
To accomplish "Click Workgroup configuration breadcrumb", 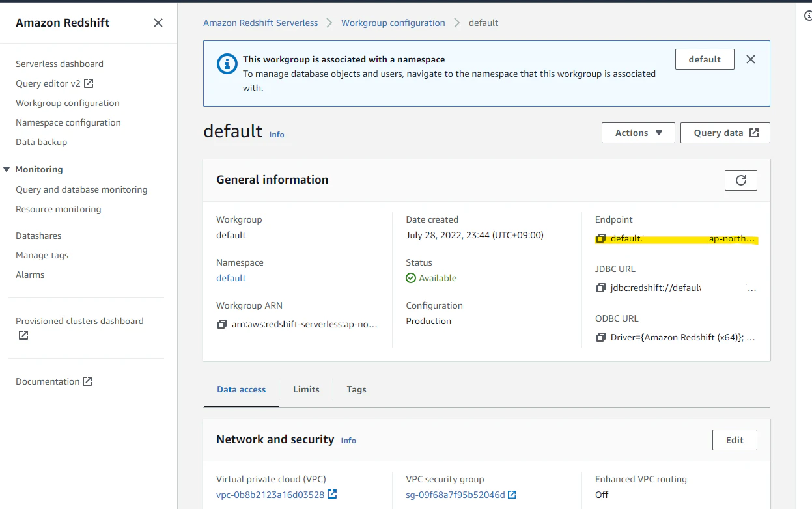I will tap(393, 23).
